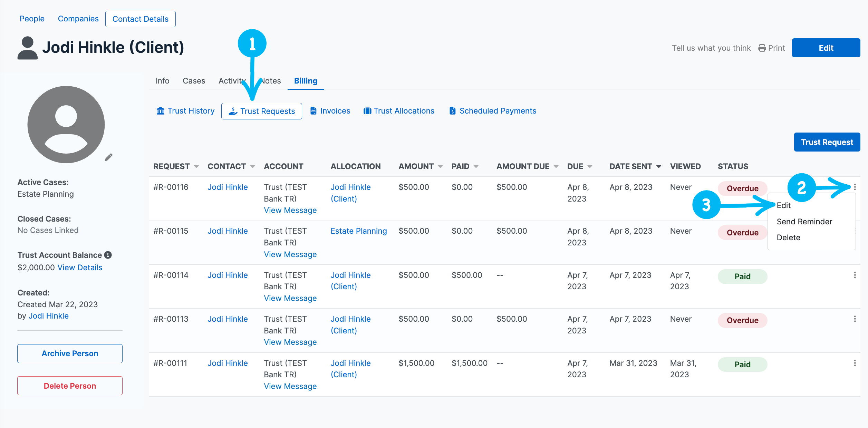Open three-dot menu for request #R-00113
This screenshot has height=428, width=868.
(x=855, y=319)
